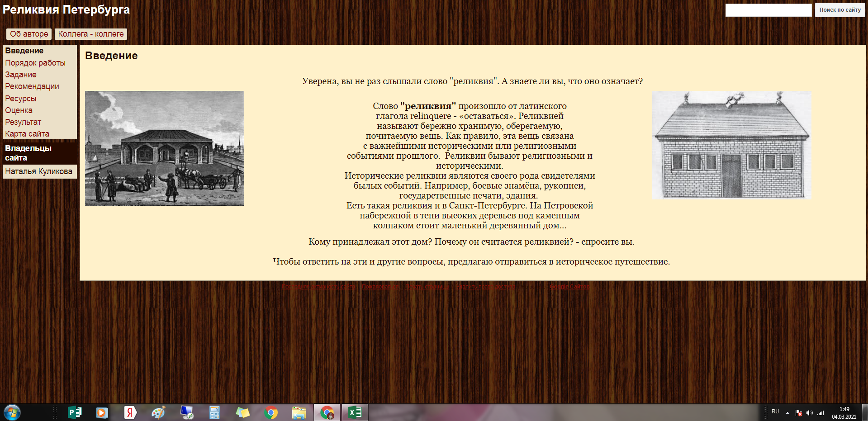This screenshot has height=421, width=868.
Task: Click the 'Поиск по сайту' button
Action: [840, 10]
